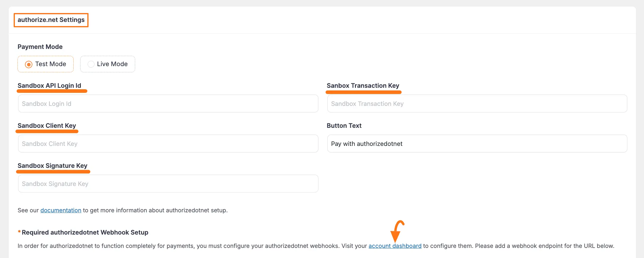The height and width of the screenshot is (258, 644).
Task: Click the Sandbox Signature Key label
Action: [x=52, y=166]
